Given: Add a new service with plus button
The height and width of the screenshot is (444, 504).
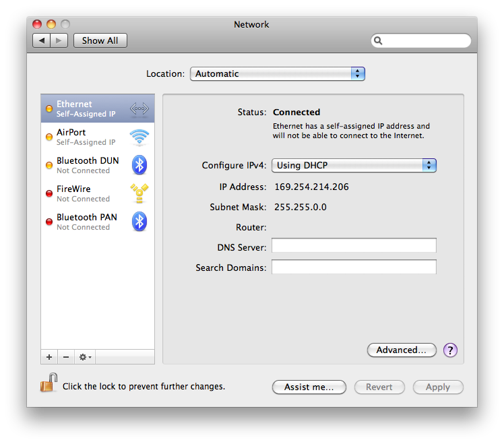Looking at the screenshot, I should [x=49, y=357].
